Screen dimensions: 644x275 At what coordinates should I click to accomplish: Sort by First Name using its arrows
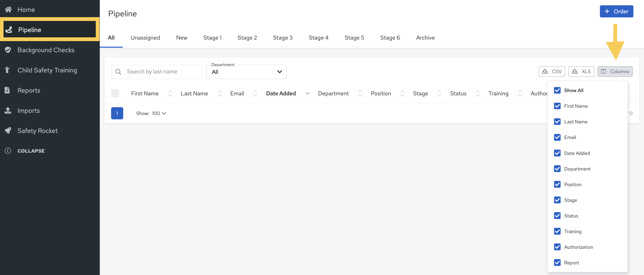pyautogui.click(x=170, y=94)
